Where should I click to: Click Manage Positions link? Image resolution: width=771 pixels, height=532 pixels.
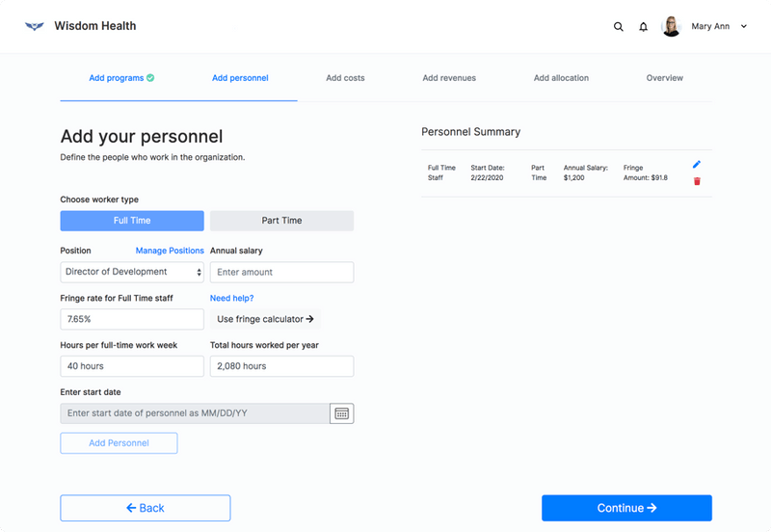point(170,251)
